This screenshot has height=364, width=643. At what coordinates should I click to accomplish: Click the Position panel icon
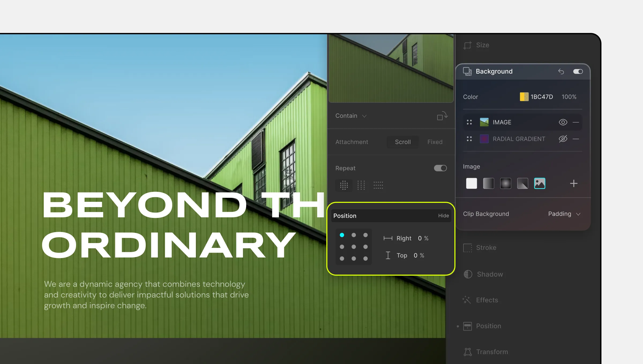click(467, 326)
